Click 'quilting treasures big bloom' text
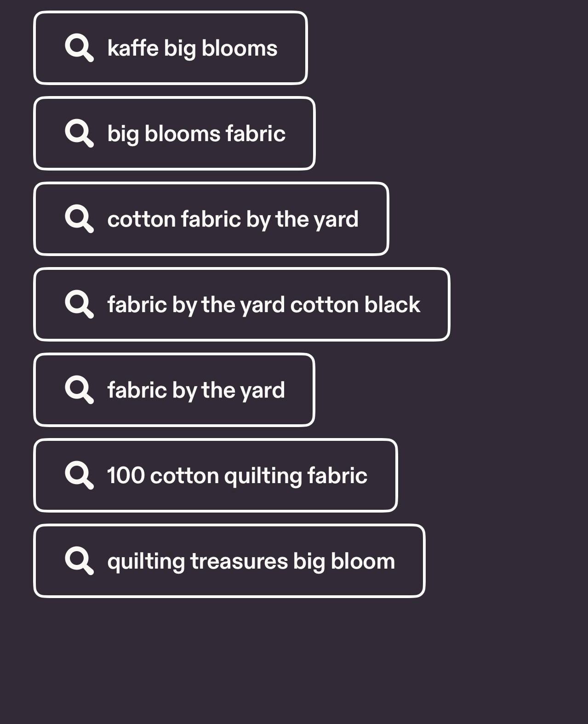This screenshot has height=724, width=588. point(251,561)
